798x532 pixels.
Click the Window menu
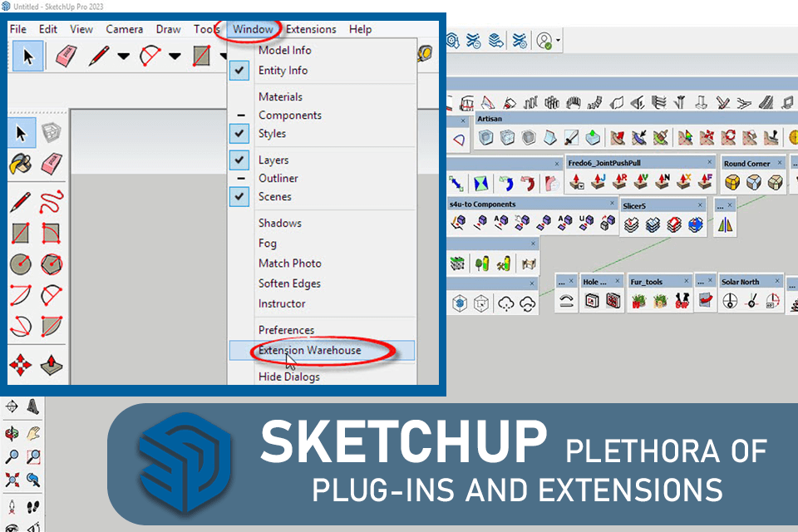pos(253,29)
